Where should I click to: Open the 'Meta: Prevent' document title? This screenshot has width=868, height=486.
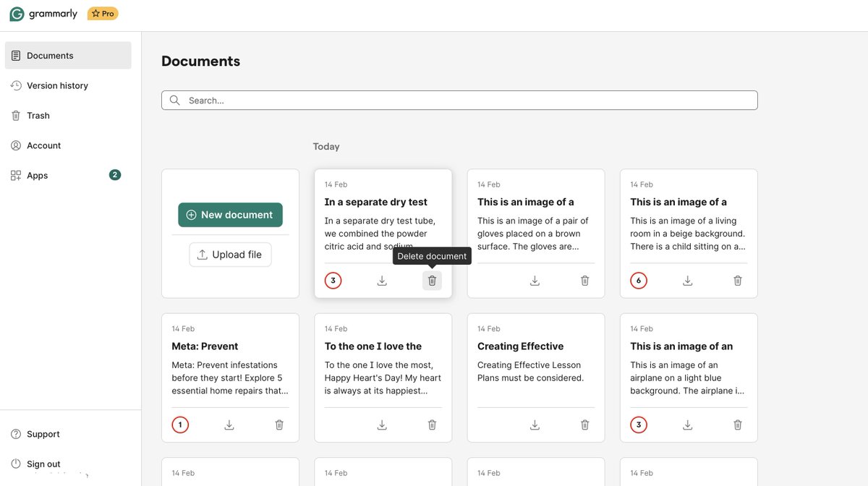(205, 346)
